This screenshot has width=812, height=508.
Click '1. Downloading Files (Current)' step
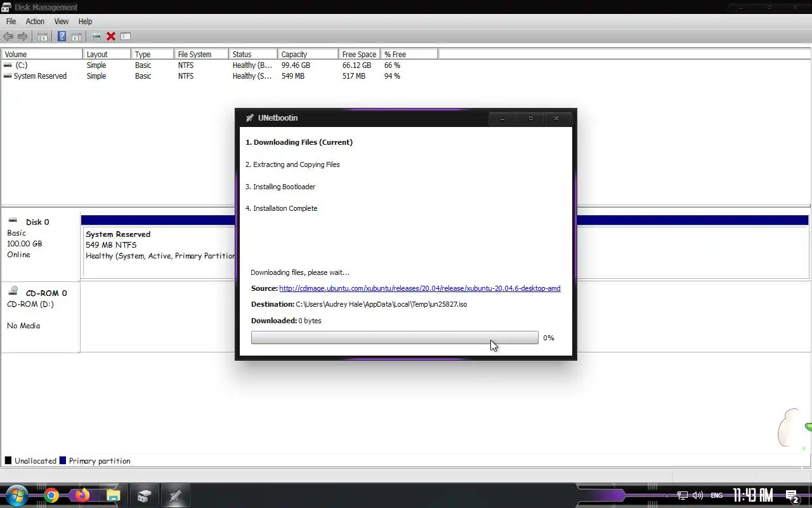coord(299,142)
